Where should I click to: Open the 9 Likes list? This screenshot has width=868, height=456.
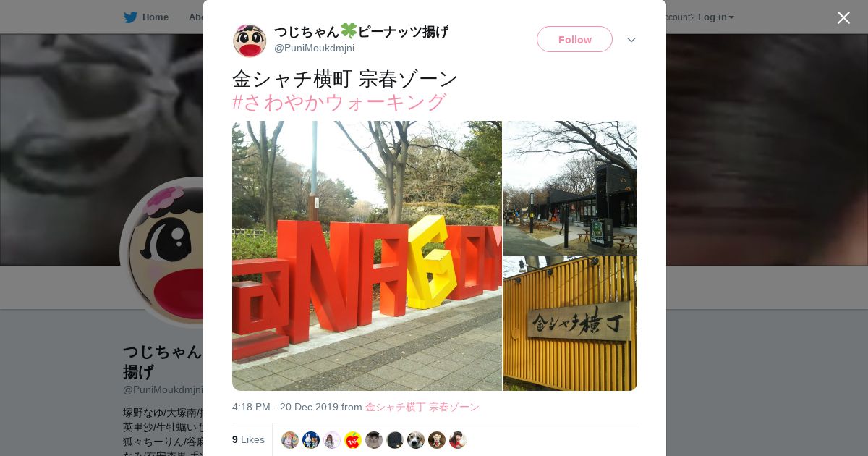(x=248, y=439)
